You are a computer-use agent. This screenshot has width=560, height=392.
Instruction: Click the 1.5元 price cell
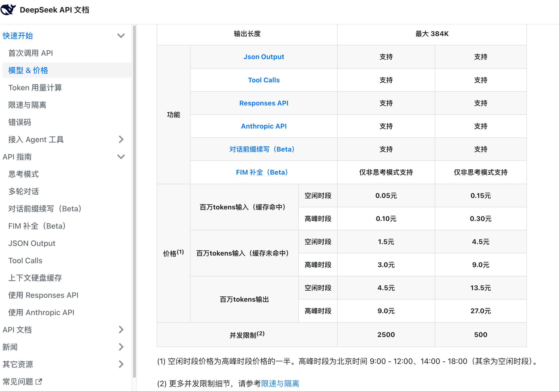pyautogui.click(x=386, y=242)
